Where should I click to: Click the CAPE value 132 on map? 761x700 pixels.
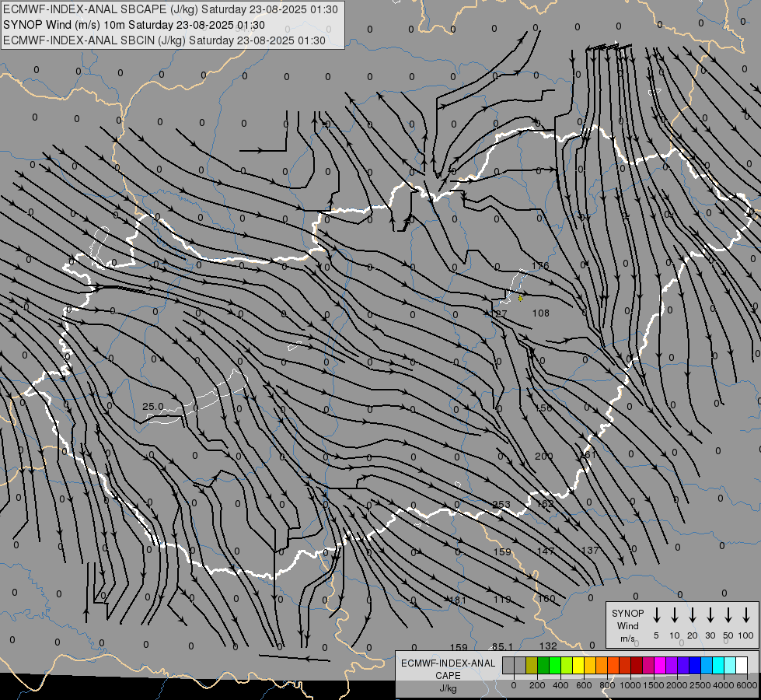[x=548, y=646]
